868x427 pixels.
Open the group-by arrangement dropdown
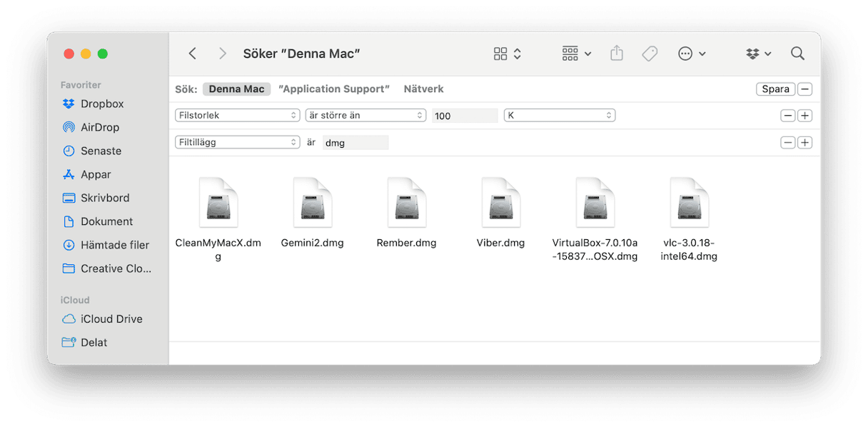click(576, 54)
